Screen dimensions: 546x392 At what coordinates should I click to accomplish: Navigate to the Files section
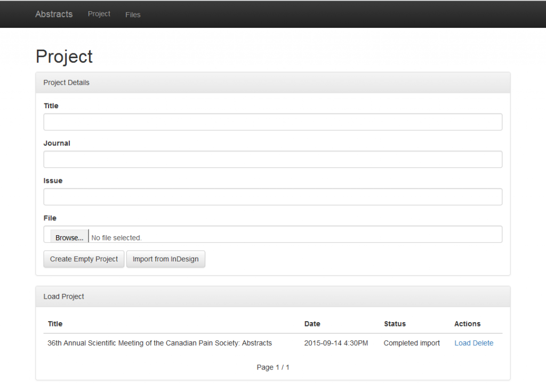(132, 14)
